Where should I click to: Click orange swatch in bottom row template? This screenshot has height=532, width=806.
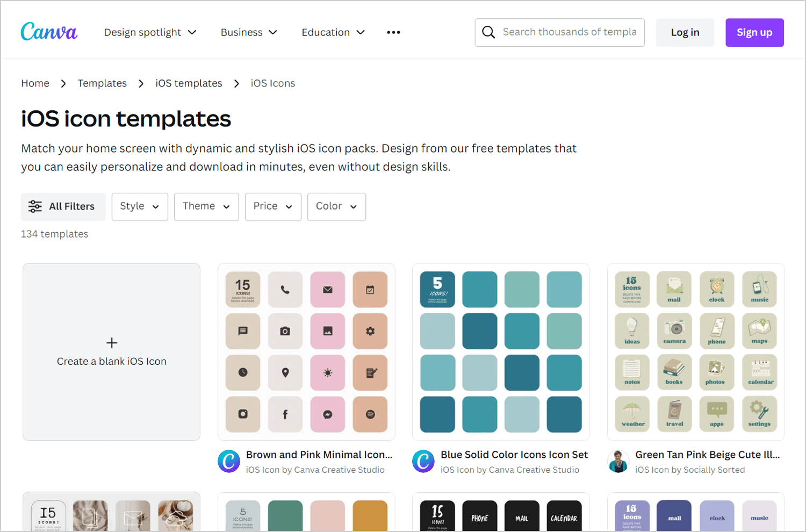(x=370, y=515)
